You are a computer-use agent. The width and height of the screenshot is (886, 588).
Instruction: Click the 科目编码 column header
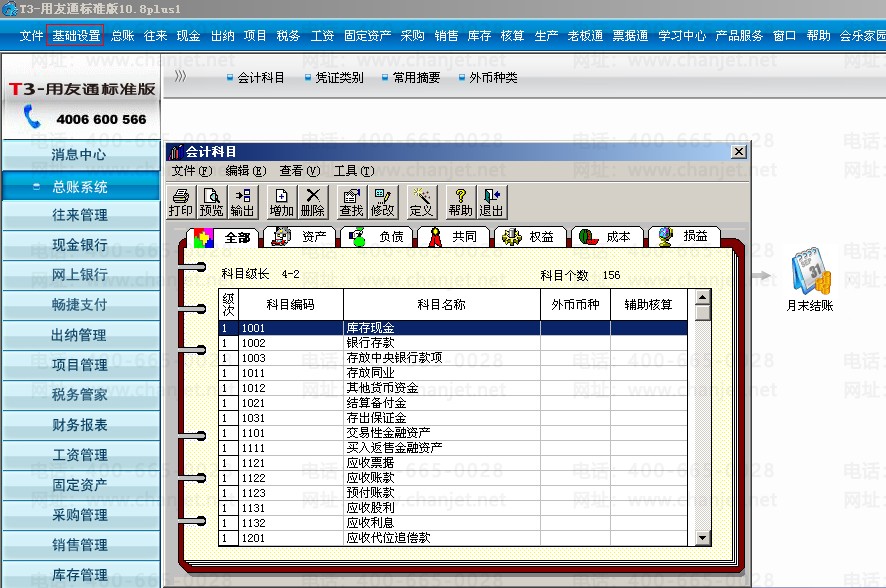coord(291,305)
